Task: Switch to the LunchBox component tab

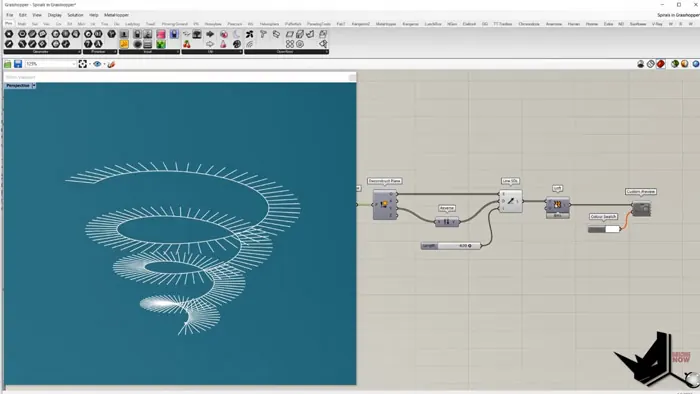Action: click(433, 24)
